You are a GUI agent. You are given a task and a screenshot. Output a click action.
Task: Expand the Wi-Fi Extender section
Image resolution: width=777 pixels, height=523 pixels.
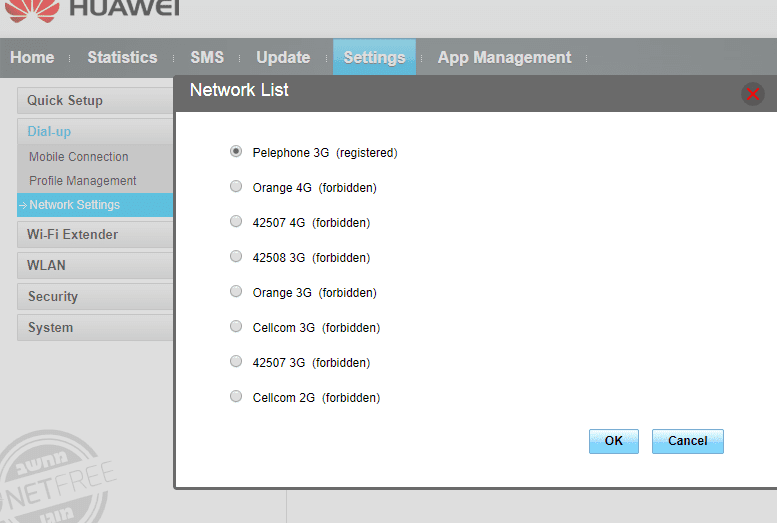(x=95, y=234)
